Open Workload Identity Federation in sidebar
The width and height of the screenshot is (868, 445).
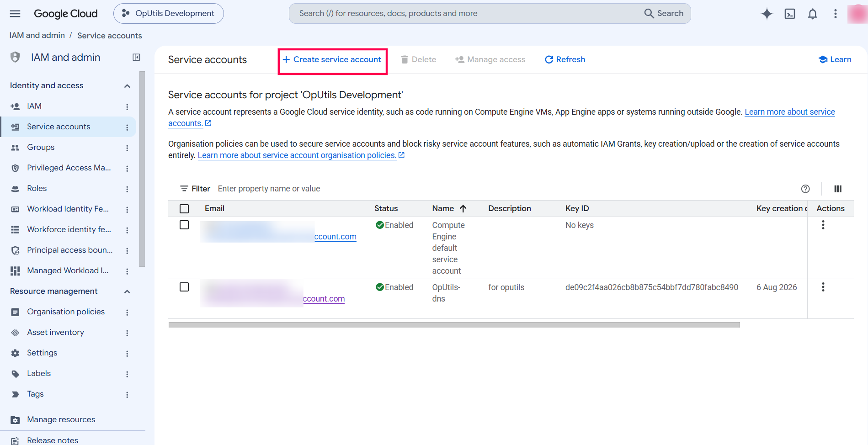pyautogui.click(x=68, y=209)
